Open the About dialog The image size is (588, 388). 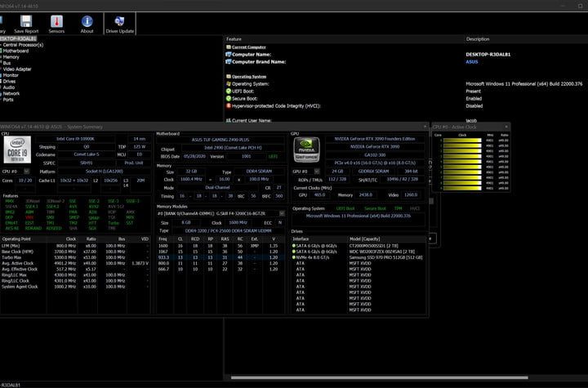coord(87,25)
